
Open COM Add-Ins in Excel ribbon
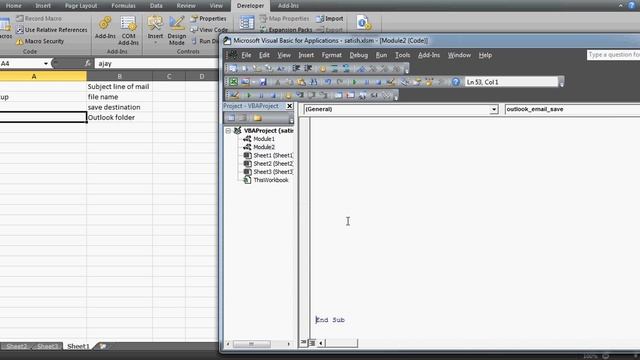click(x=128, y=31)
